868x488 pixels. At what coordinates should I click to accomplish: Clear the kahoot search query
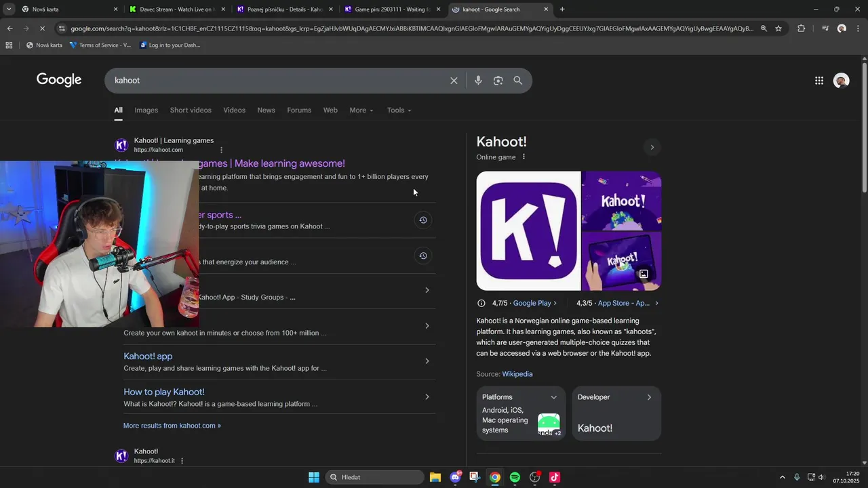click(454, 81)
